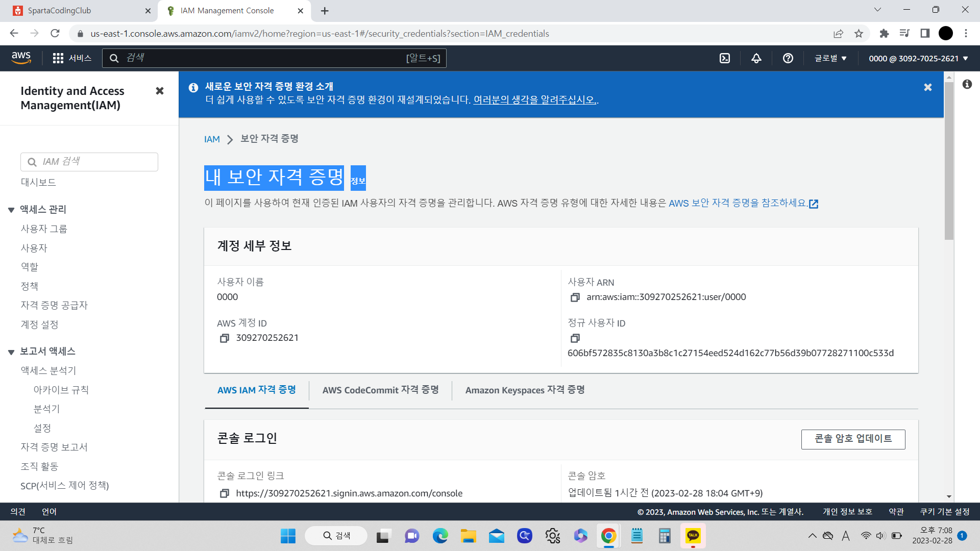Open 액세스 분석기 in the sidebar
Viewport: 980px width, 551px height.
48,371
